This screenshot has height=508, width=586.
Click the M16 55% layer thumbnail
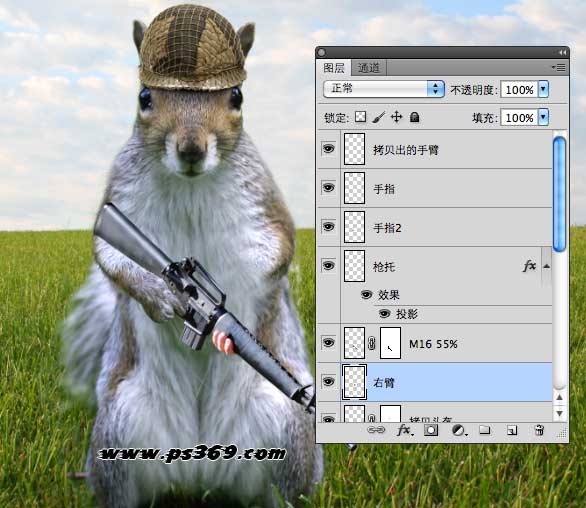coord(354,343)
